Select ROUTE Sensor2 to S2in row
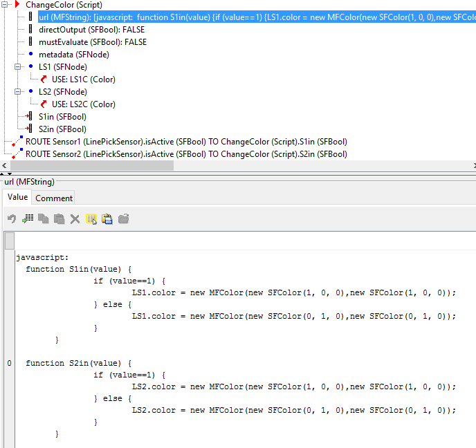This screenshot has height=448, width=476. [x=186, y=153]
